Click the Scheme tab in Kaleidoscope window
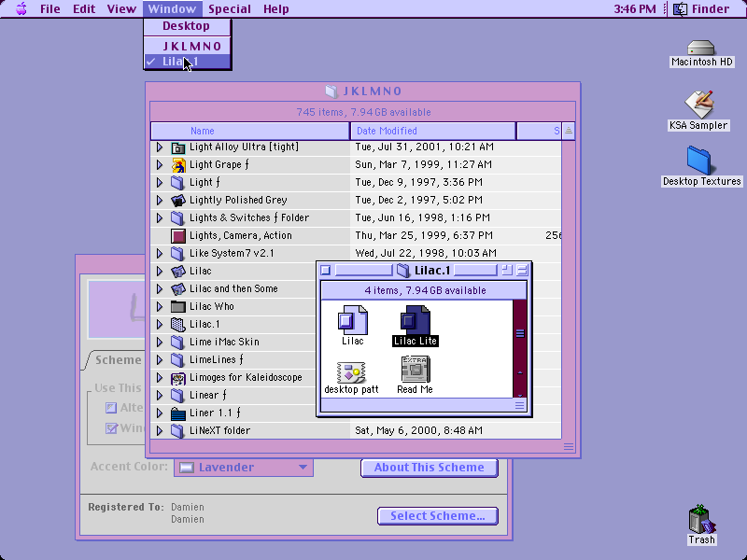The image size is (747, 560). [x=118, y=360]
